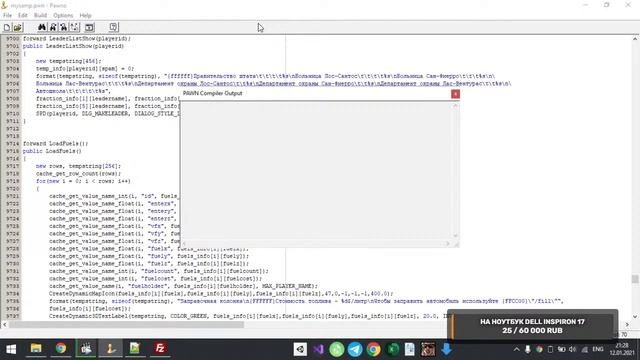This screenshot has height=360, width=640.
Task: Click the blue down-arrow download icon on the taskbar
Action: tap(446, 349)
